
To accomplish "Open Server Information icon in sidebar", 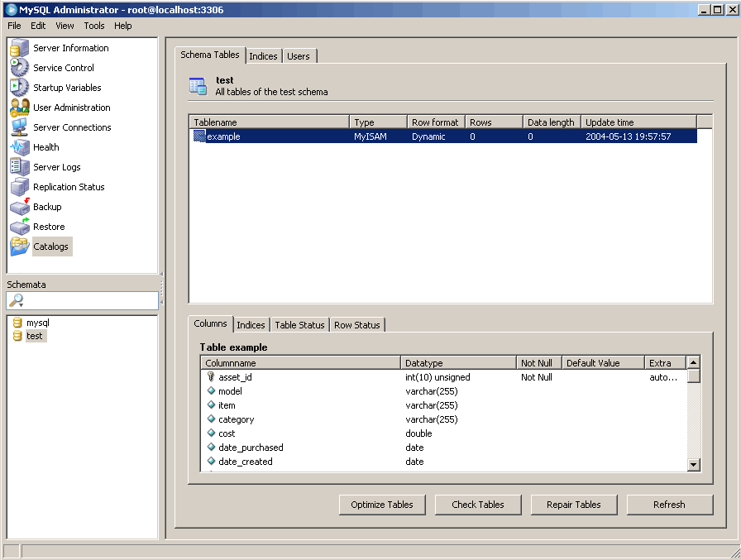I will (x=19, y=48).
